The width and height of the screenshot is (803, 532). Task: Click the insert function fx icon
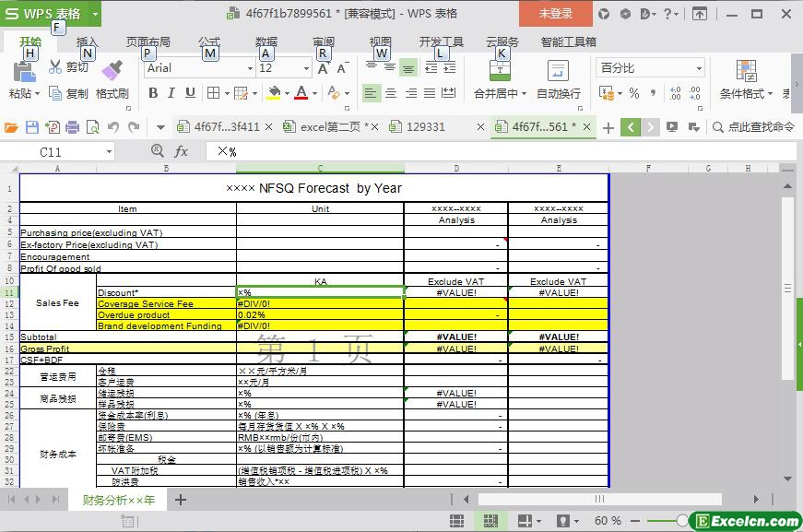tap(182, 151)
